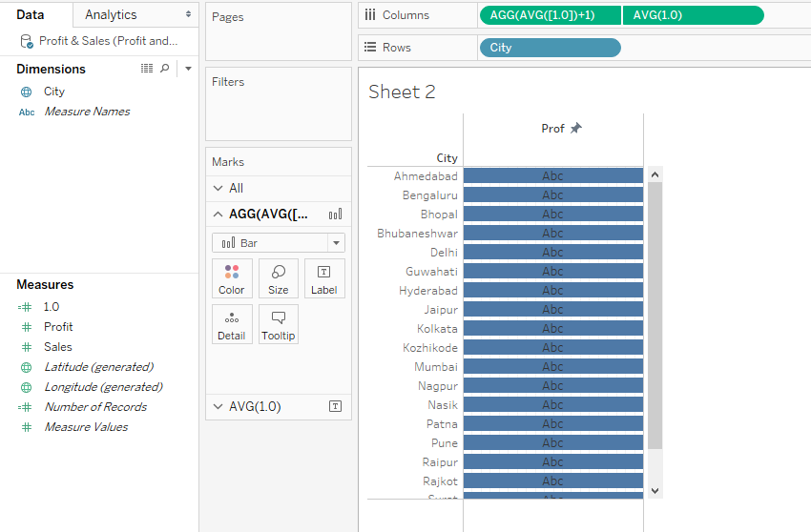Open Dimensions pane dropdown arrow menu
The width and height of the screenshot is (811, 532).
(x=188, y=69)
